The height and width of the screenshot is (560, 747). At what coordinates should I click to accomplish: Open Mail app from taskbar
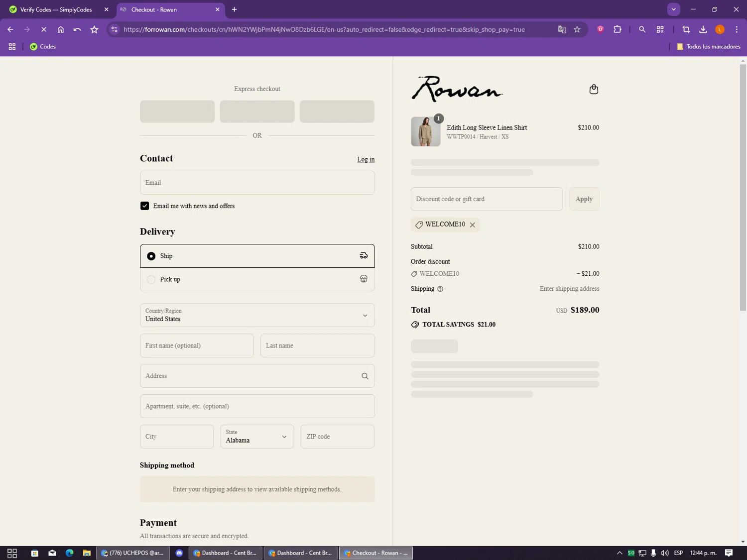click(52, 553)
